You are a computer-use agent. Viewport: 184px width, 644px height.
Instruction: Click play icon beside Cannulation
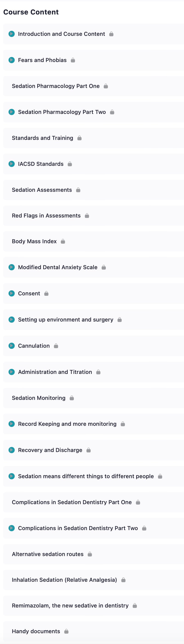[11, 346]
